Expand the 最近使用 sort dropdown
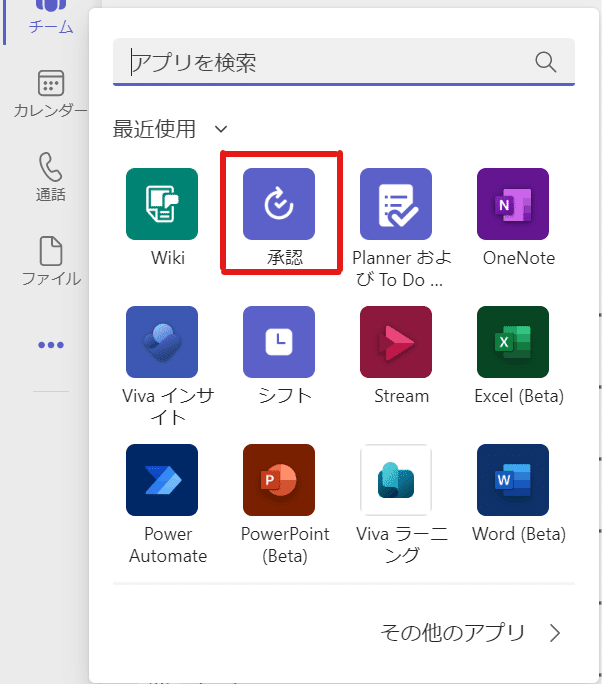 [170, 129]
